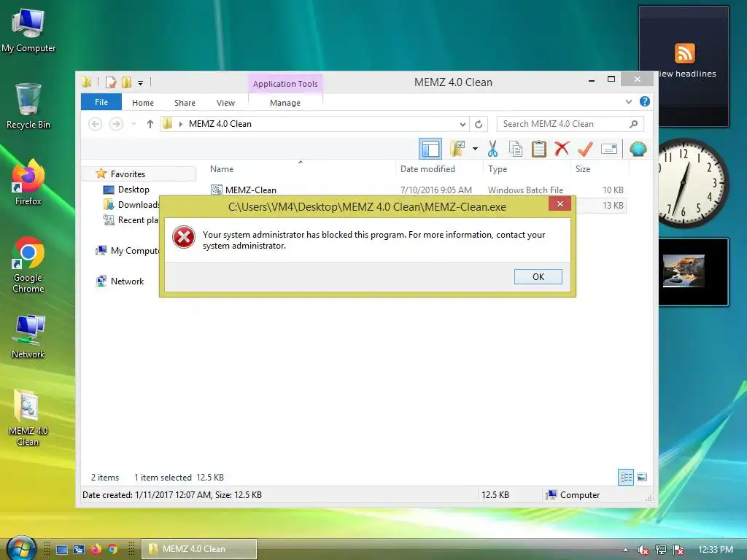The width and height of the screenshot is (747, 560).
Task: Switch to details view layout
Action: 625,477
